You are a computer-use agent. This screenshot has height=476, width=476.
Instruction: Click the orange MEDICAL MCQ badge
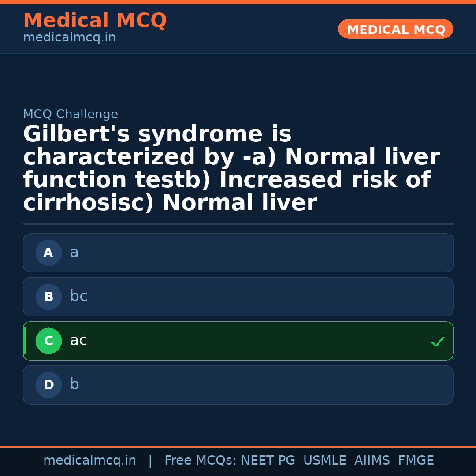pos(395,29)
